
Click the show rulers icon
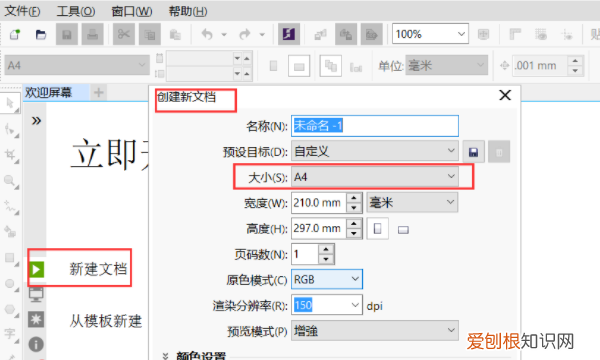[x=515, y=34]
